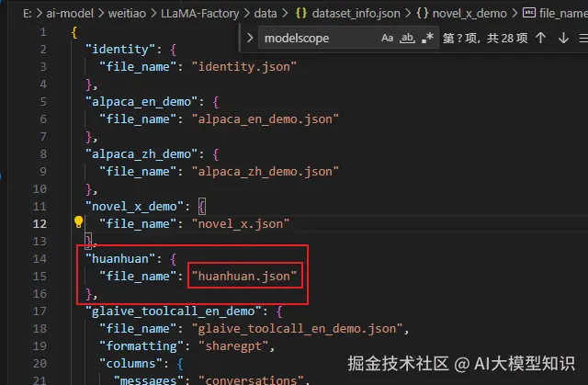Open the data breadcrumb segment
The width and height of the screenshot is (588, 385).
pos(266,14)
